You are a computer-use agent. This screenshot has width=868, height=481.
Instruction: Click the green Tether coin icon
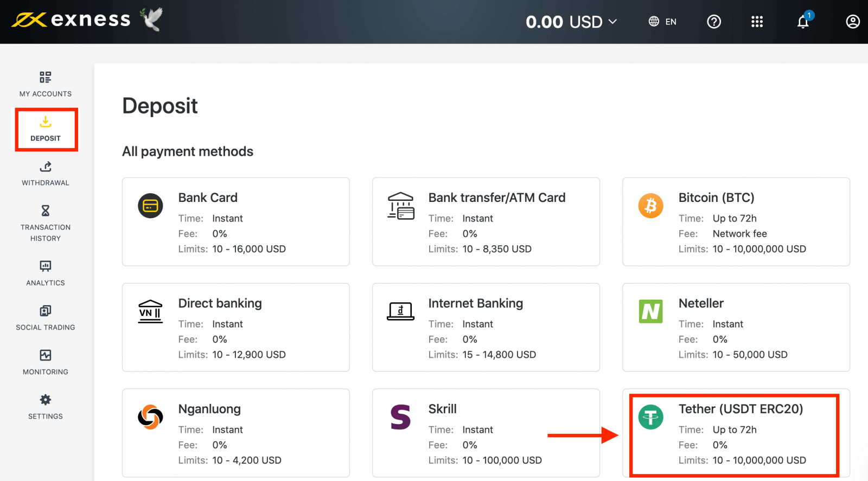[650, 417]
